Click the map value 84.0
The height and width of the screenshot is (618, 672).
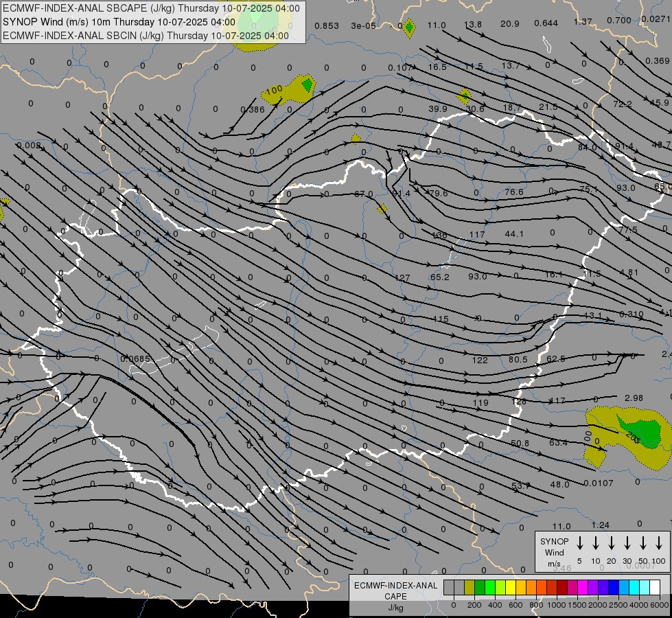click(x=587, y=147)
